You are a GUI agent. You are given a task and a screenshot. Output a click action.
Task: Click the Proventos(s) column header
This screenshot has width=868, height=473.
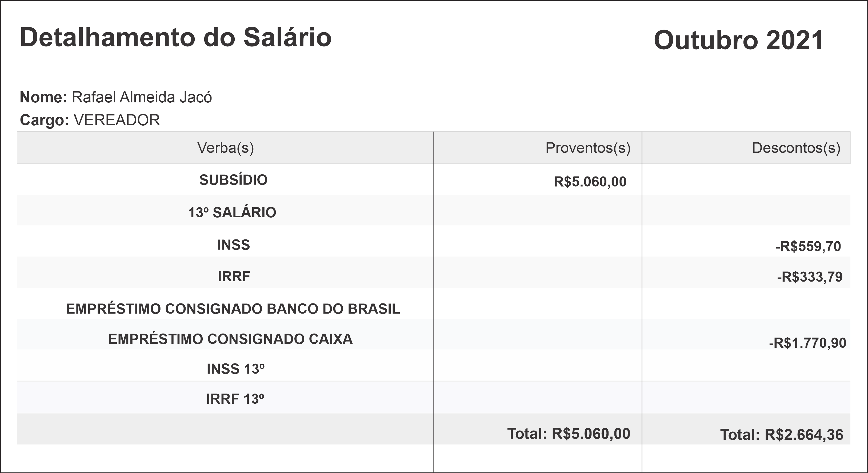pyautogui.click(x=588, y=148)
